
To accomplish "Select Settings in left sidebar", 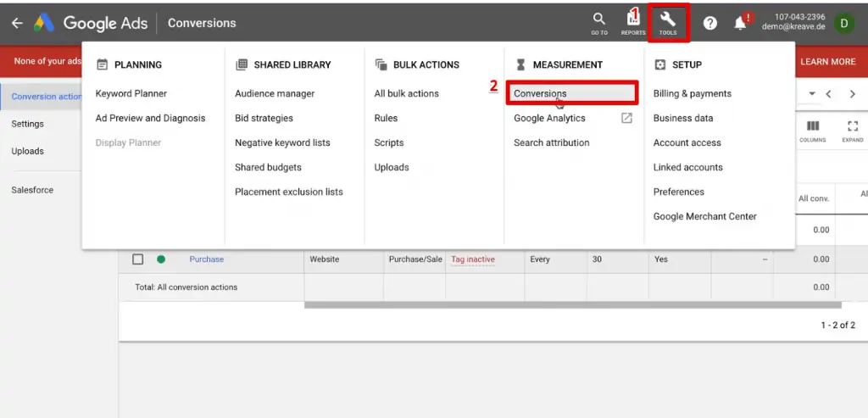I will pyautogui.click(x=28, y=124).
